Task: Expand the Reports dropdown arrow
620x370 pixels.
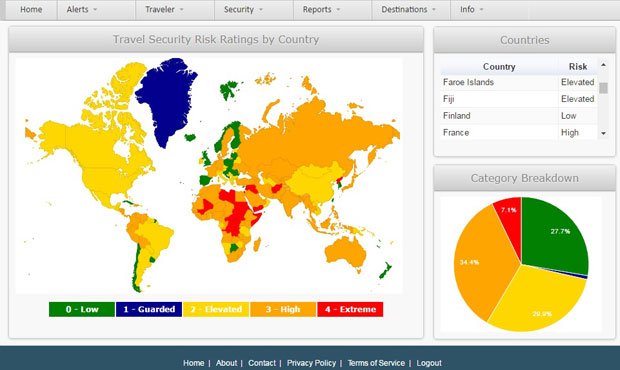Action: [338, 10]
